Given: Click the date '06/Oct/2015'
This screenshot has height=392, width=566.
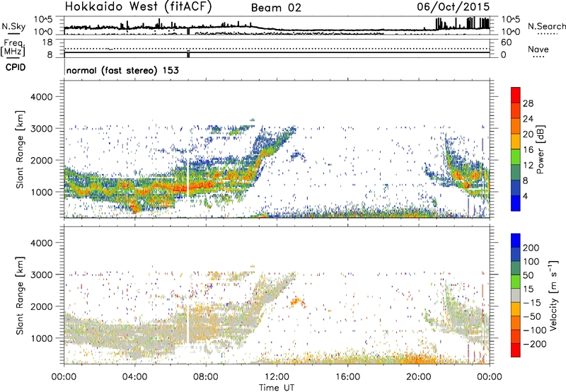Looking at the screenshot, I should [454, 7].
